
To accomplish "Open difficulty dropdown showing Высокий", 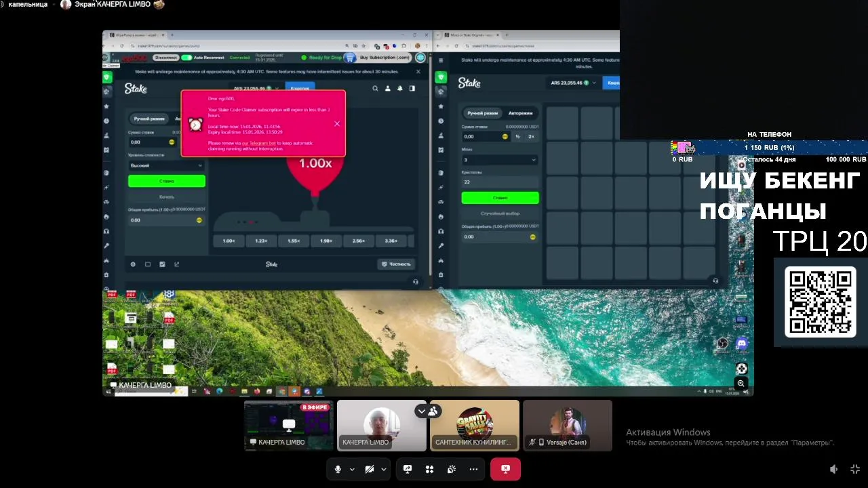I will click(166, 165).
